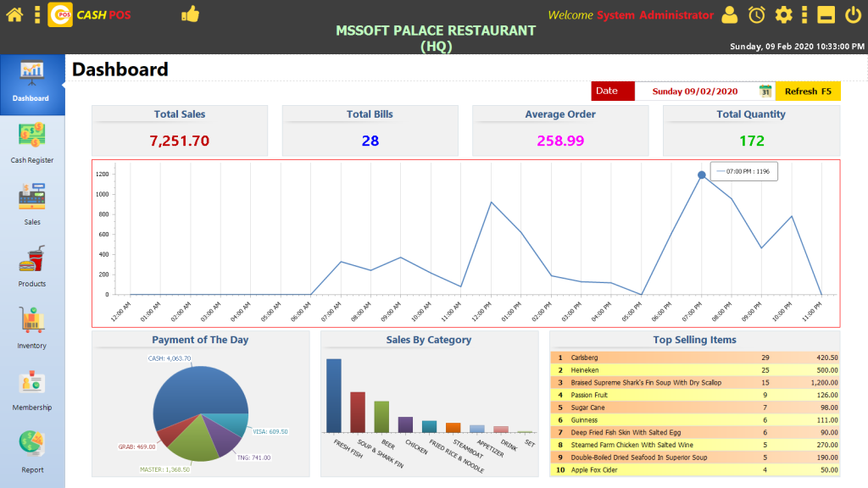Open Products in the sidebar
Screen dimensions: 868x488
(x=32, y=266)
